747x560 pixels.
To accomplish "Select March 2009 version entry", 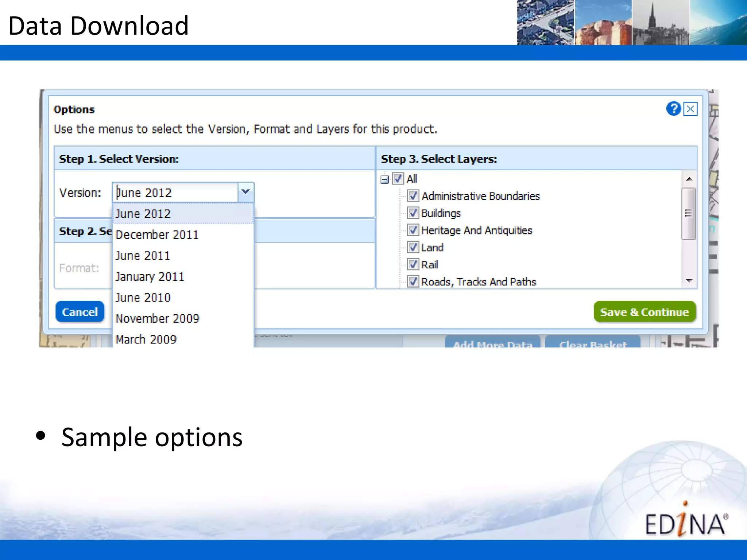I will 183,339.
